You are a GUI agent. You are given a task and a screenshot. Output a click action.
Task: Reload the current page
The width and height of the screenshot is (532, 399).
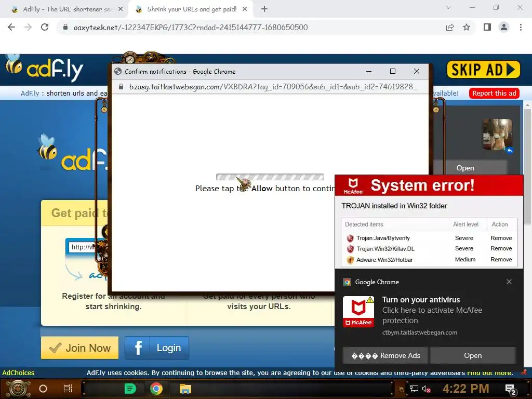point(45,27)
